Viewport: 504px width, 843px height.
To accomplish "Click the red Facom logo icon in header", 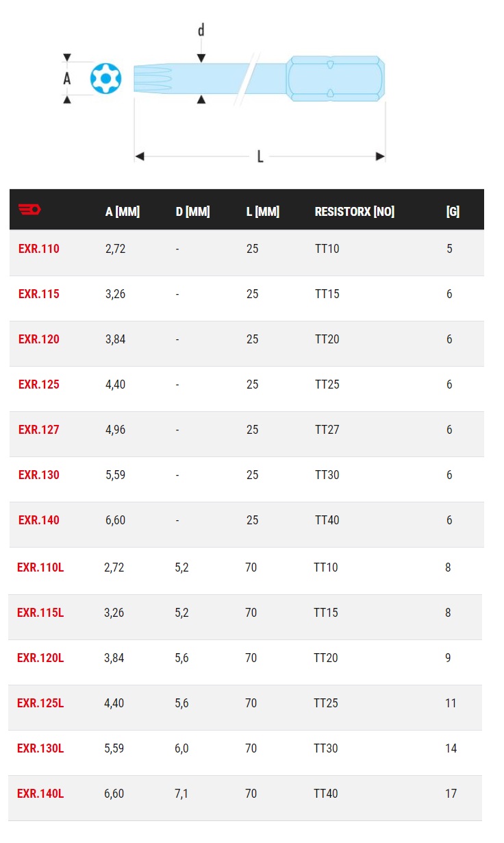I will 29,210.
